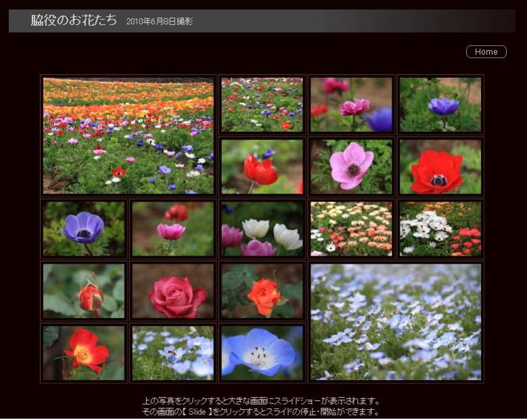
Task: Open the small wide shot of scattered anemones
Action: tap(262, 105)
